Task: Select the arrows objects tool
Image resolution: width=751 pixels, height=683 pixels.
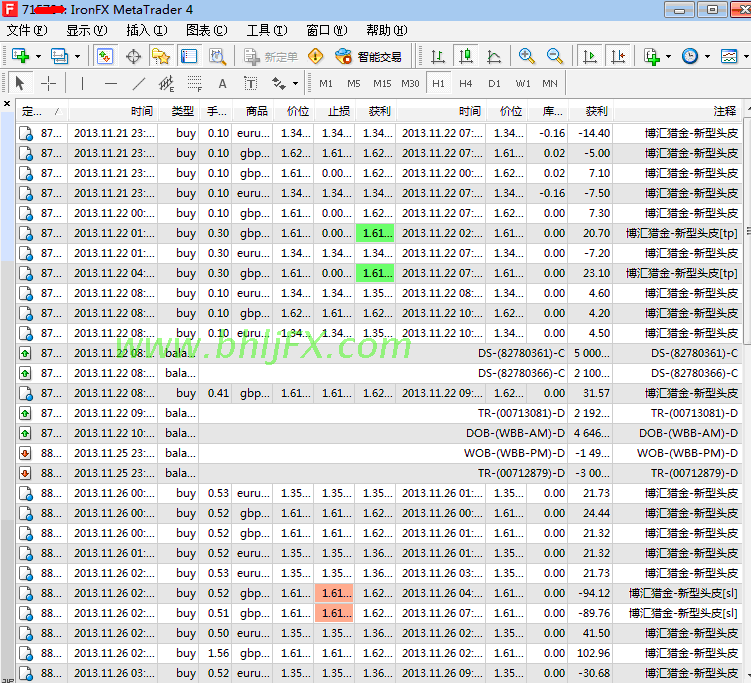Action: [279, 84]
